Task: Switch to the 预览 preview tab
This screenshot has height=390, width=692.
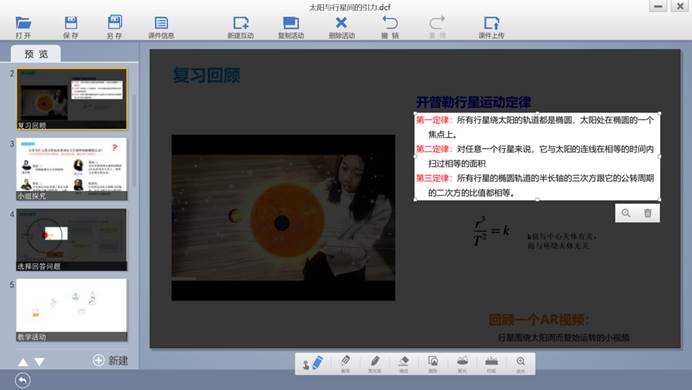Action: (36, 54)
